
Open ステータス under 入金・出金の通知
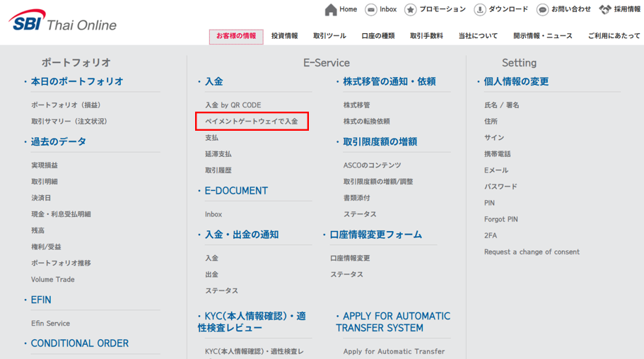[x=222, y=291]
